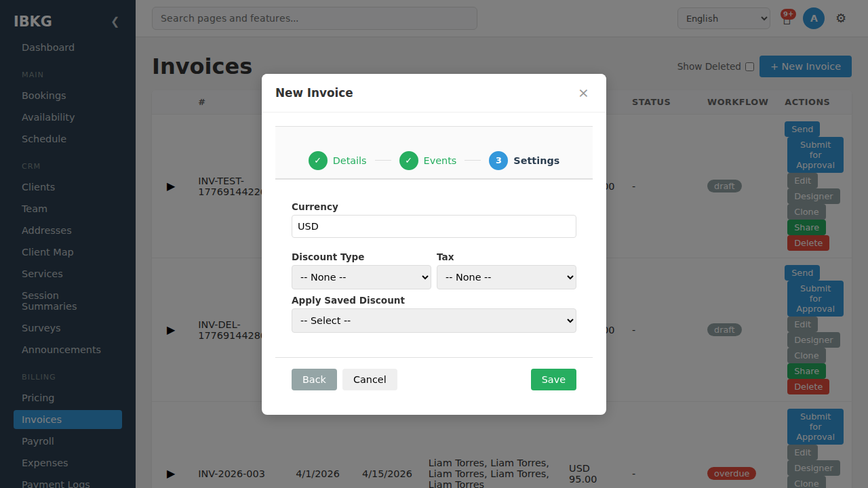Open Session Summaries in the sidebar
The width and height of the screenshot is (868, 488).
(x=68, y=301)
